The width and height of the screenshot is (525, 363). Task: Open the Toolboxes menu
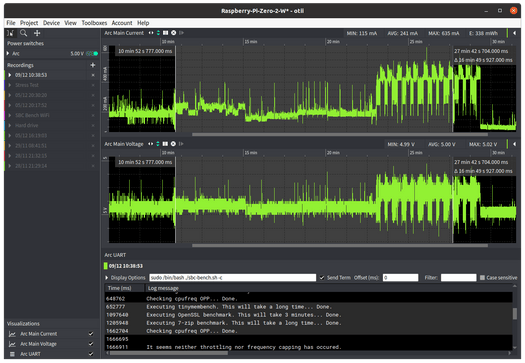pos(94,23)
